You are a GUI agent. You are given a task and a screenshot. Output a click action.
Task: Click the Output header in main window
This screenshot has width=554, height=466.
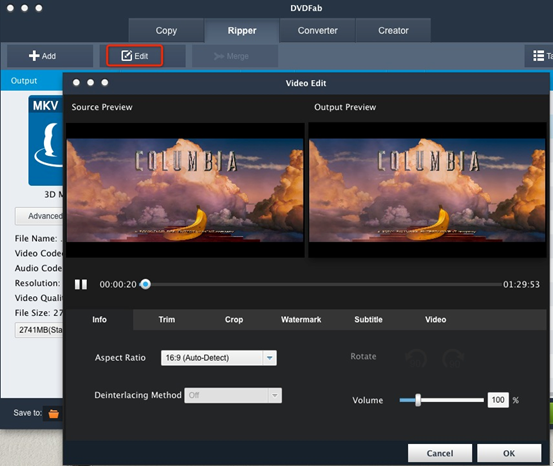pos(24,81)
